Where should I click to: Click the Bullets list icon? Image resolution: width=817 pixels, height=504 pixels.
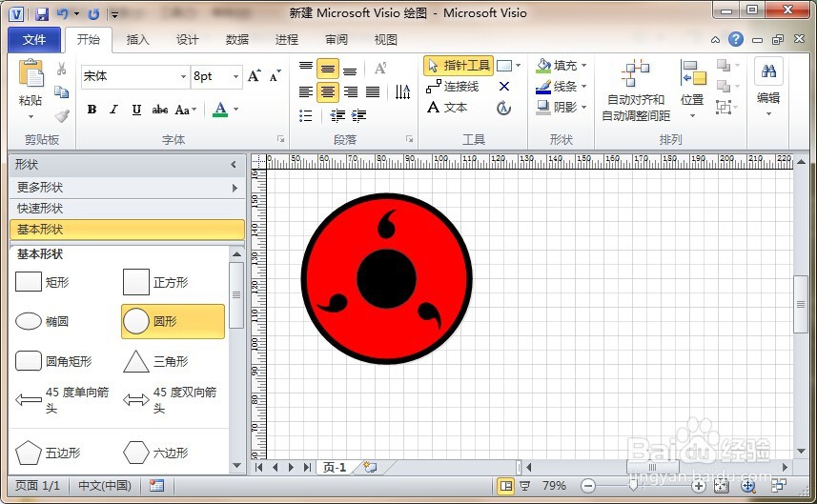tap(306, 115)
